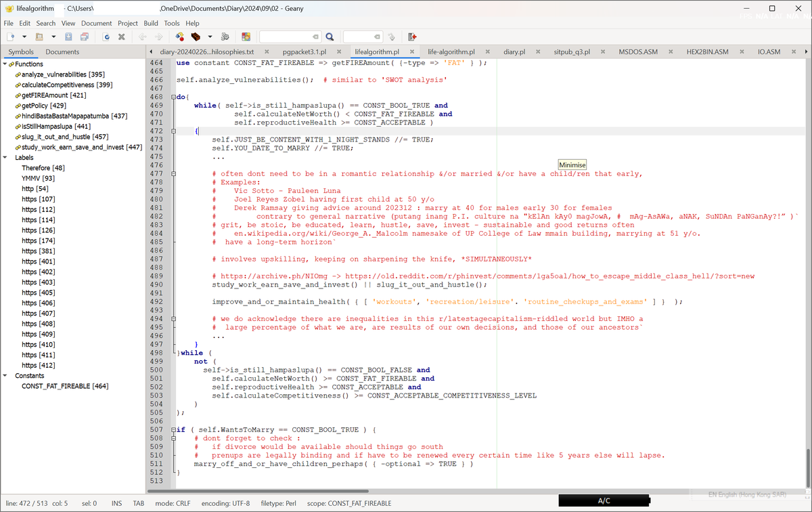This screenshot has width=812, height=512.
Task: Select CONST_FAT_FIREABLE [464] constant
Action: pyautogui.click(x=65, y=386)
